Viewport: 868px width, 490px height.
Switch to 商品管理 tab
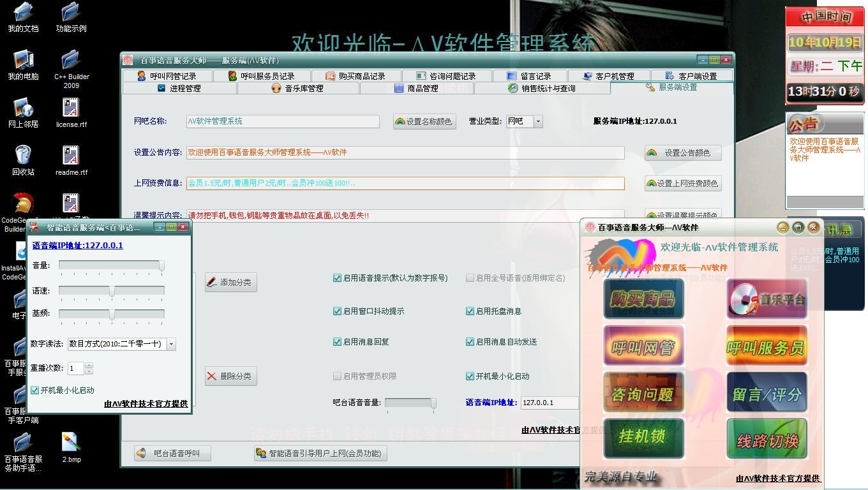416,89
